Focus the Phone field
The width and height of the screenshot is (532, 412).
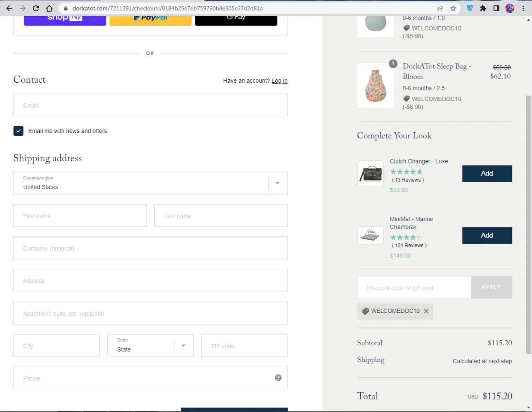[150, 378]
